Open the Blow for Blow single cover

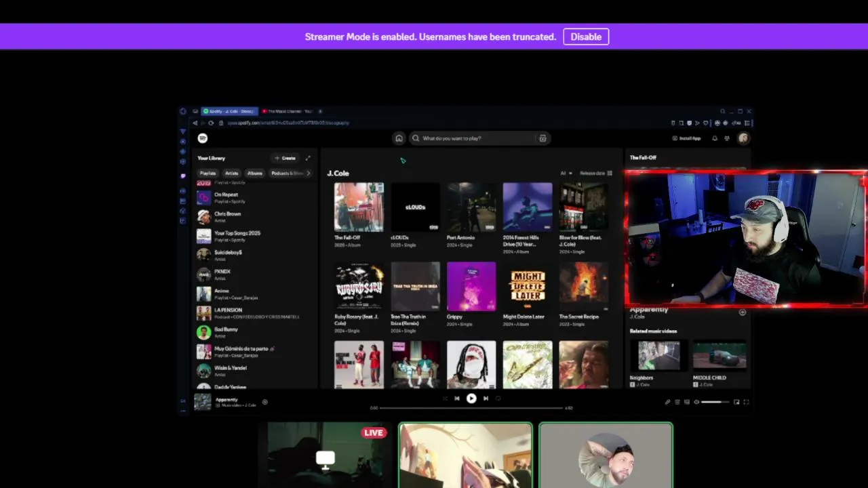(584, 207)
